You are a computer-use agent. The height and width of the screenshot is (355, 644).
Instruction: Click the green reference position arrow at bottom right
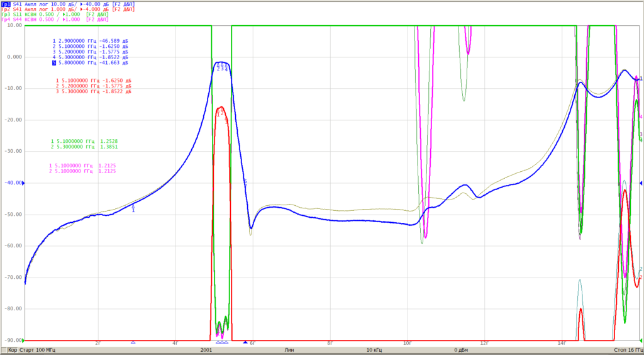[x=641, y=341]
